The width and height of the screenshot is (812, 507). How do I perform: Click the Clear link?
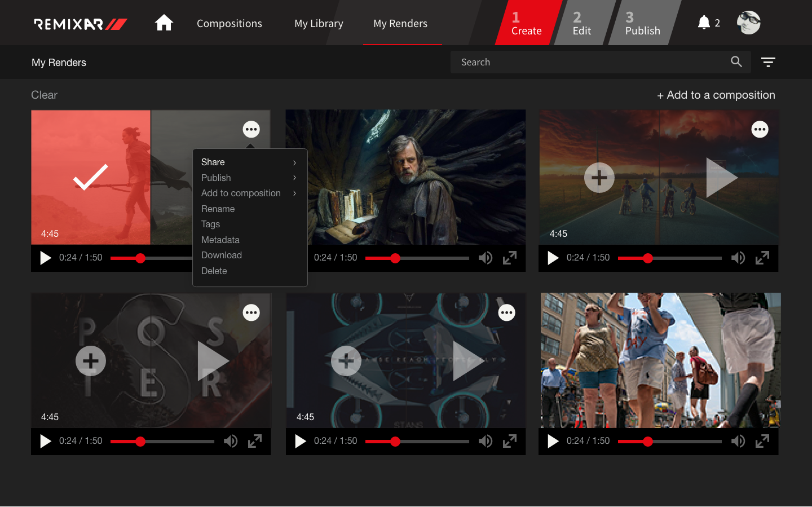point(44,95)
